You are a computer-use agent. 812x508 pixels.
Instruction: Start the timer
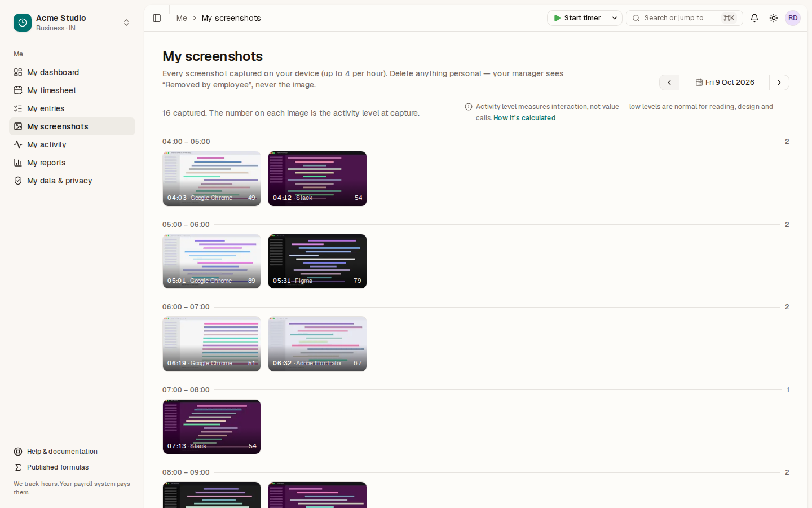tap(577, 18)
